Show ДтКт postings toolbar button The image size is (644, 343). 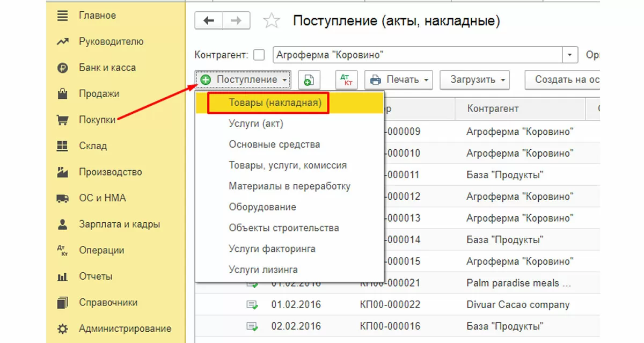point(346,80)
